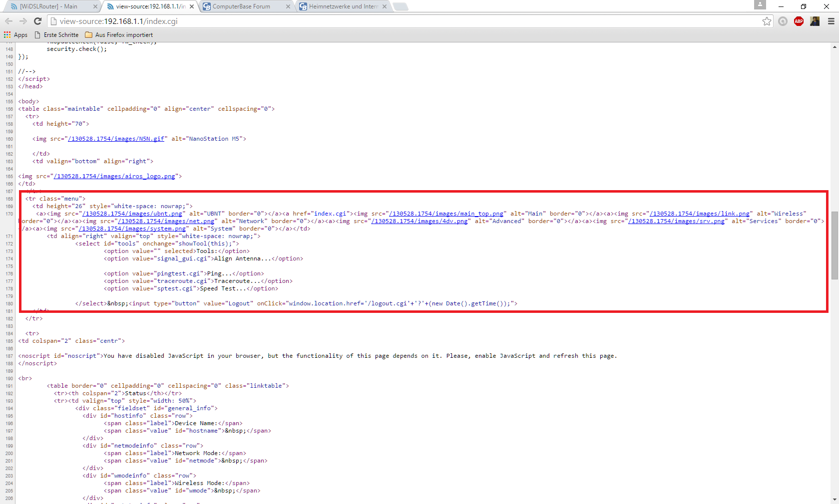Click the 'Align Antenna...' option line
The width and height of the screenshot is (839, 504).
[203, 258]
